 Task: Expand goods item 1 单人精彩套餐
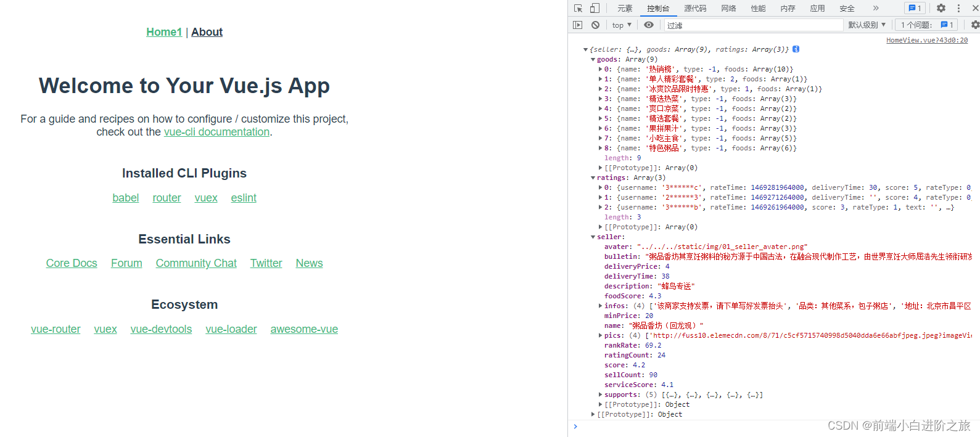[x=601, y=79]
